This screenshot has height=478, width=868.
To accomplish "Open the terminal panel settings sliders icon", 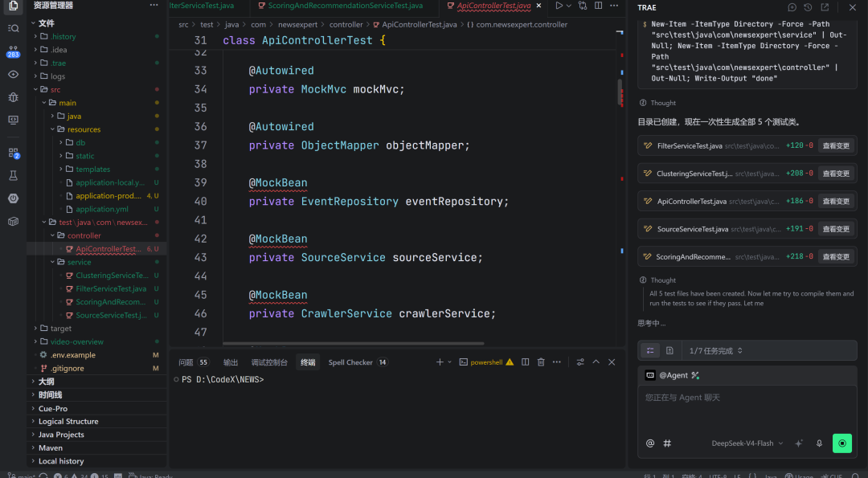I will click(580, 362).
